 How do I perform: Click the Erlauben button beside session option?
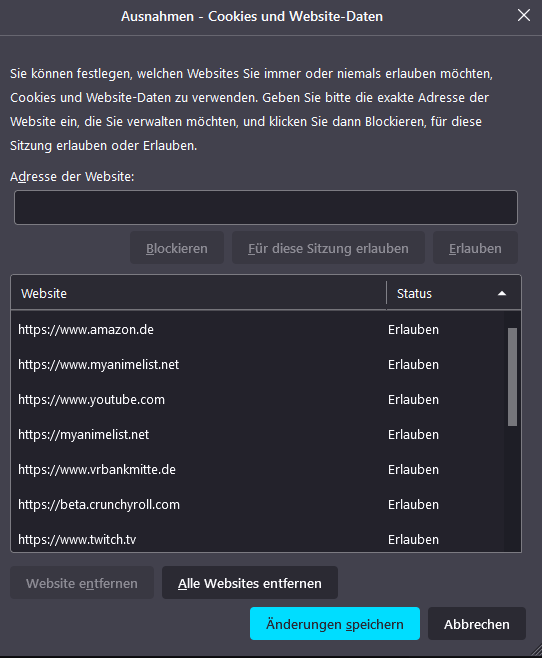coord(475,248)
